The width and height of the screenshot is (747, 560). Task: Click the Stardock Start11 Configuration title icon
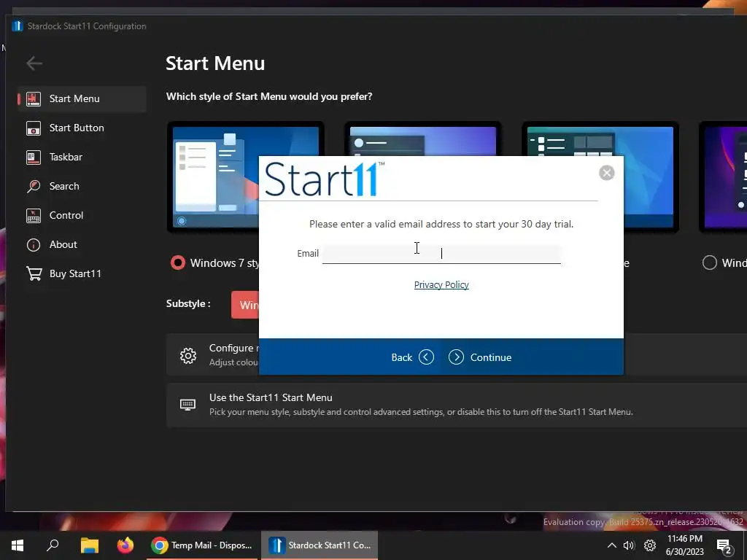18,26
